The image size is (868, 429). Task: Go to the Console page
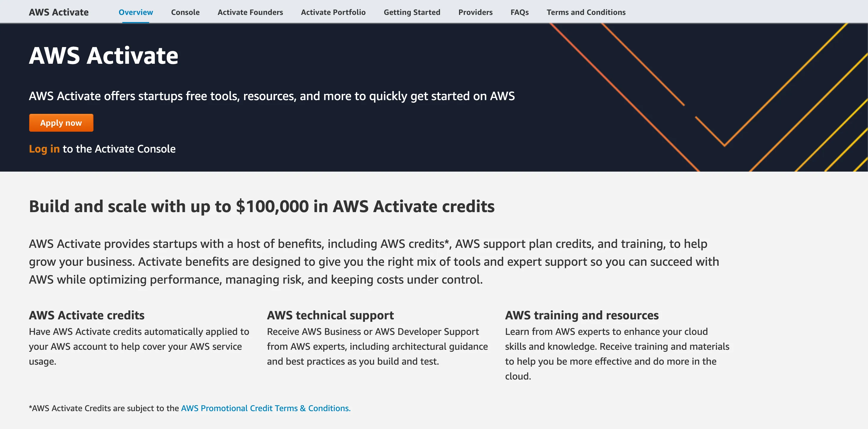click(185, 12)
